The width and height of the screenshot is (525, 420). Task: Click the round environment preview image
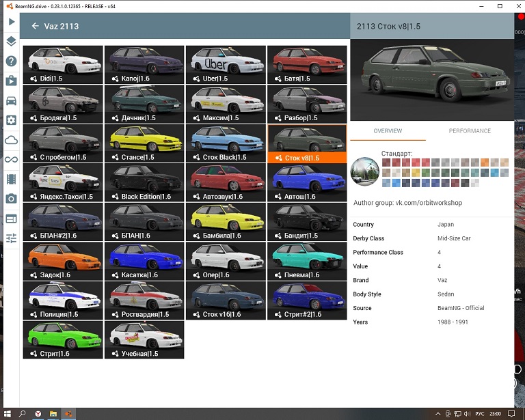tap(364, 172)
